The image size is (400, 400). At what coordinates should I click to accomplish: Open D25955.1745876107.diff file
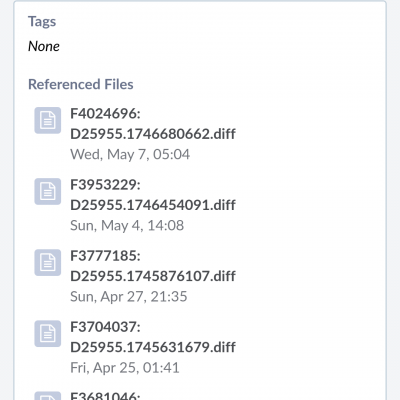point(153,276)
